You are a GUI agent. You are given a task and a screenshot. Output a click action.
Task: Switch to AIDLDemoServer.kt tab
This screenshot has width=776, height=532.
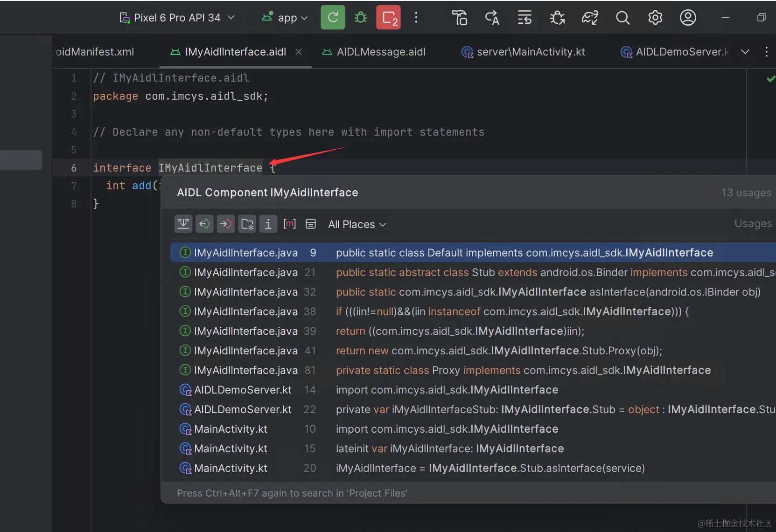(674, 52)
